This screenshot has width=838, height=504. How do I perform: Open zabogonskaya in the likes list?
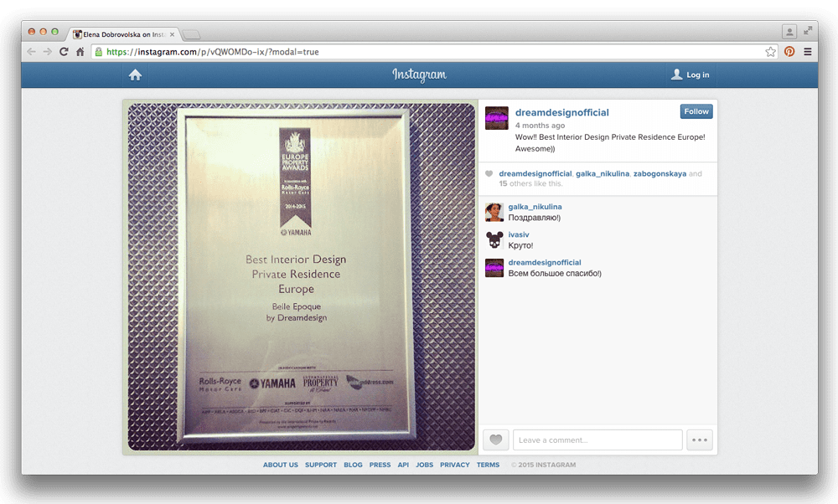(x=660, y=173)
